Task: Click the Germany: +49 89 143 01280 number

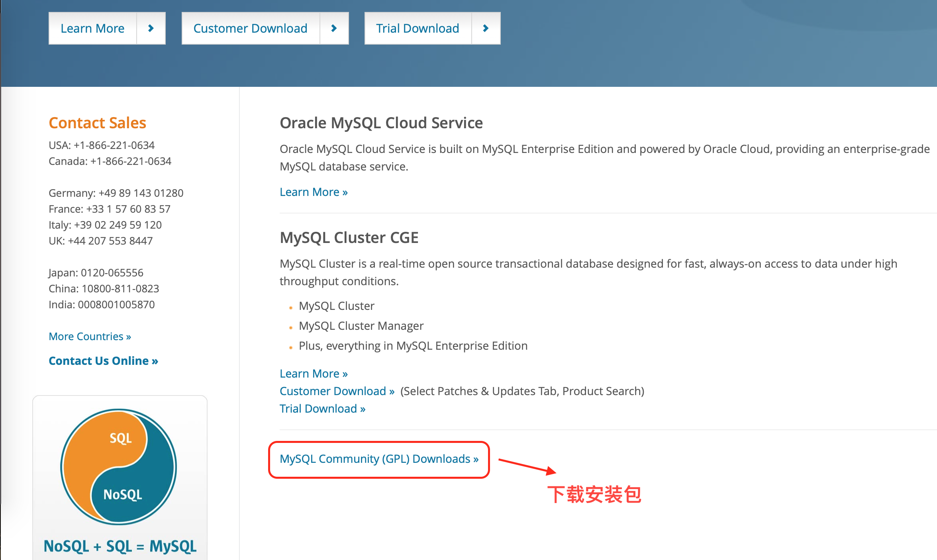Action: click(116, 193)
